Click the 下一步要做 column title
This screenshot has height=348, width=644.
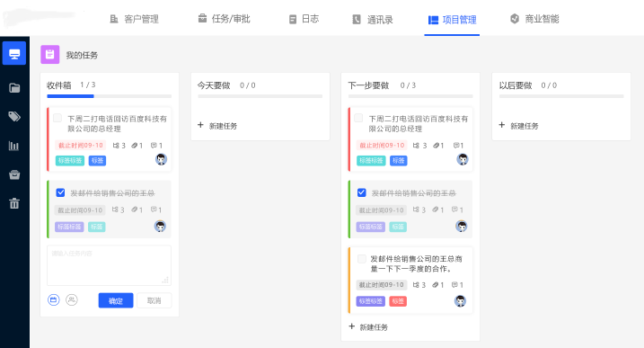coord(368,85)
